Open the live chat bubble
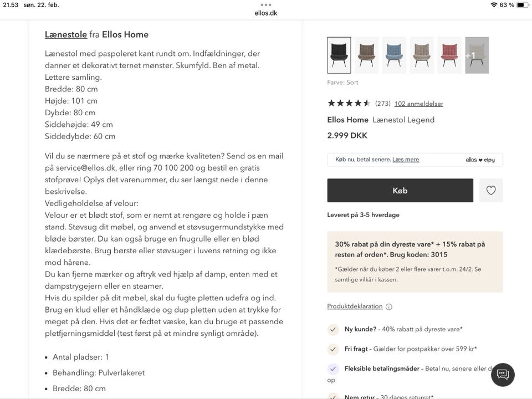The image size is (532, 399). 503,375
